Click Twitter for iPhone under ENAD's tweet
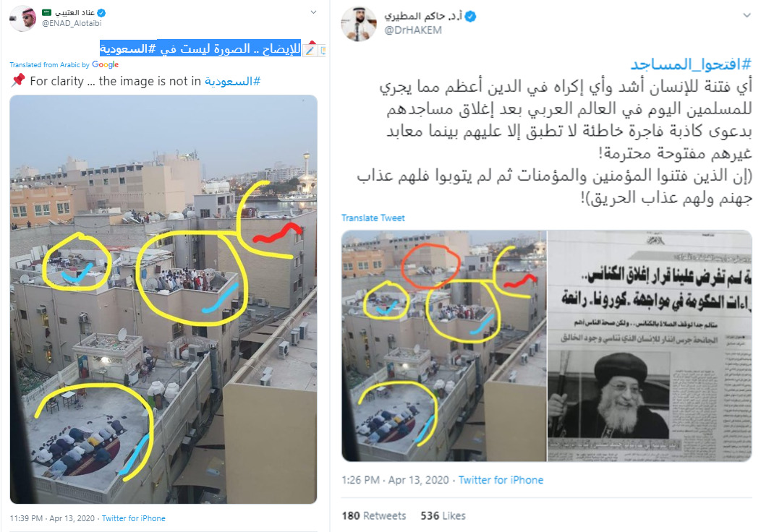The width and height of the screenshot is (761, 532). (x=134, y=518)
